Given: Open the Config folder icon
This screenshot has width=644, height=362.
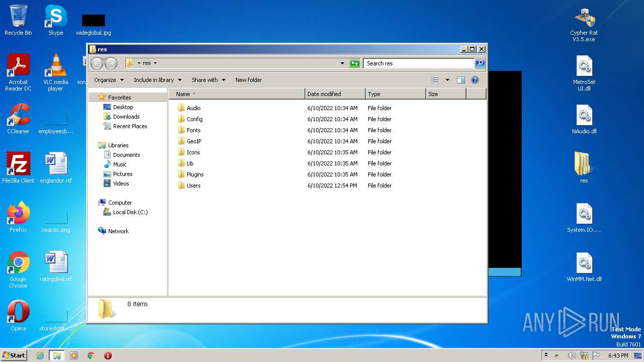Looking at the screenshot, I should click(182, 119).
